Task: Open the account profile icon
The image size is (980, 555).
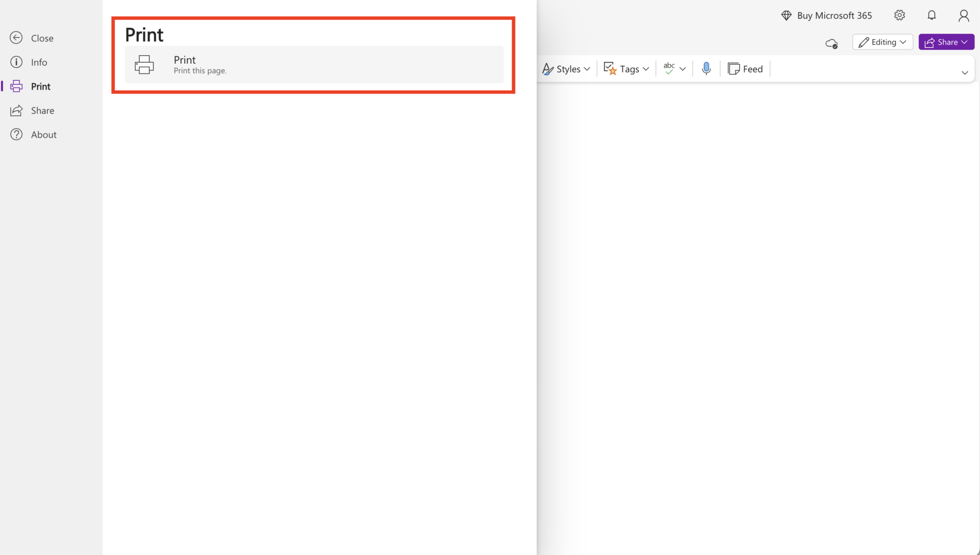Action: pos(964,15)
